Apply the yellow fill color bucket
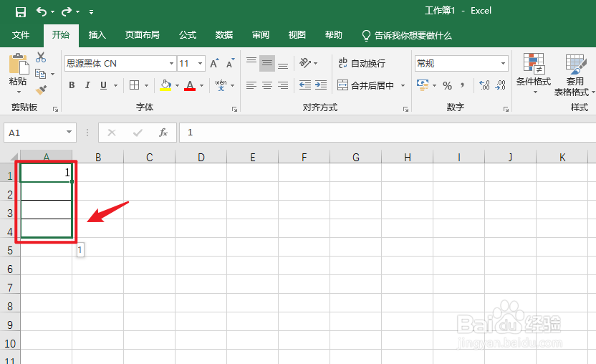The image size is (596, 364). [165, 85]
